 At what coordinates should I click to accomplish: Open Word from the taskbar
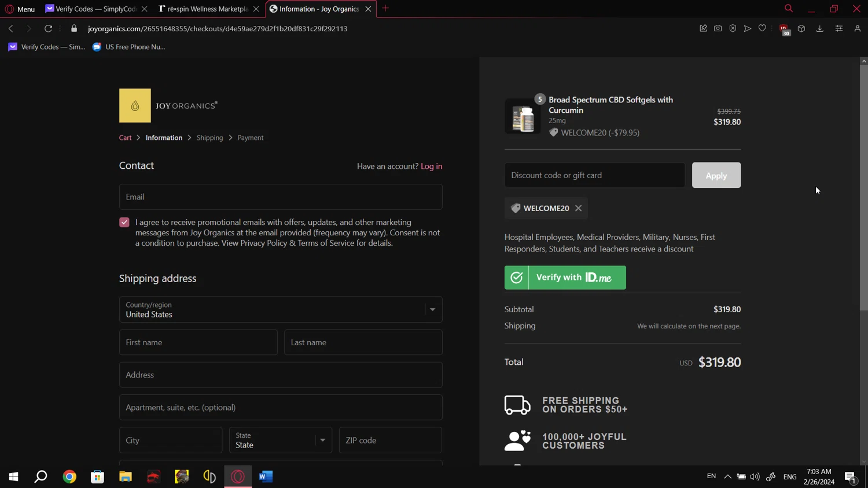266,476
